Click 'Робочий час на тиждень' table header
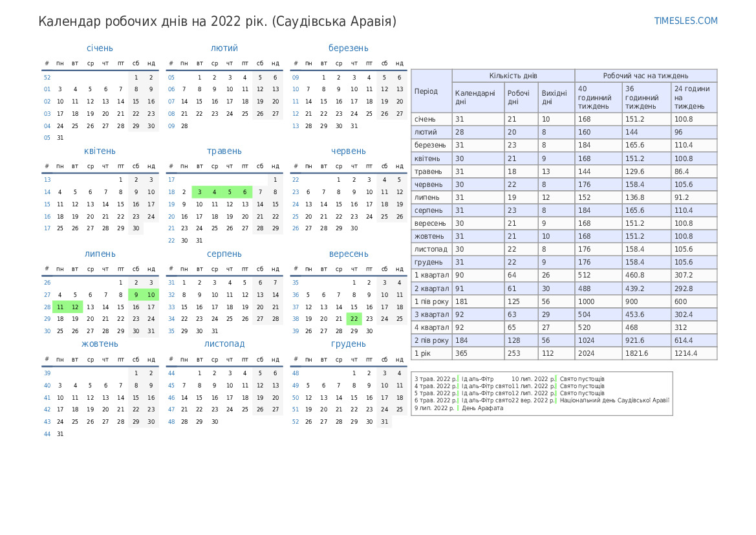 645,76
